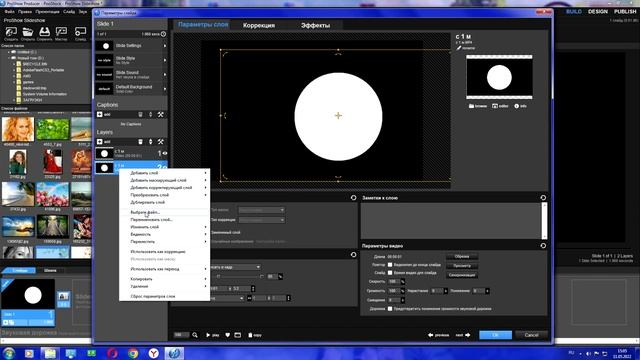Click DESIGN workspace in main window

(598, 12)
